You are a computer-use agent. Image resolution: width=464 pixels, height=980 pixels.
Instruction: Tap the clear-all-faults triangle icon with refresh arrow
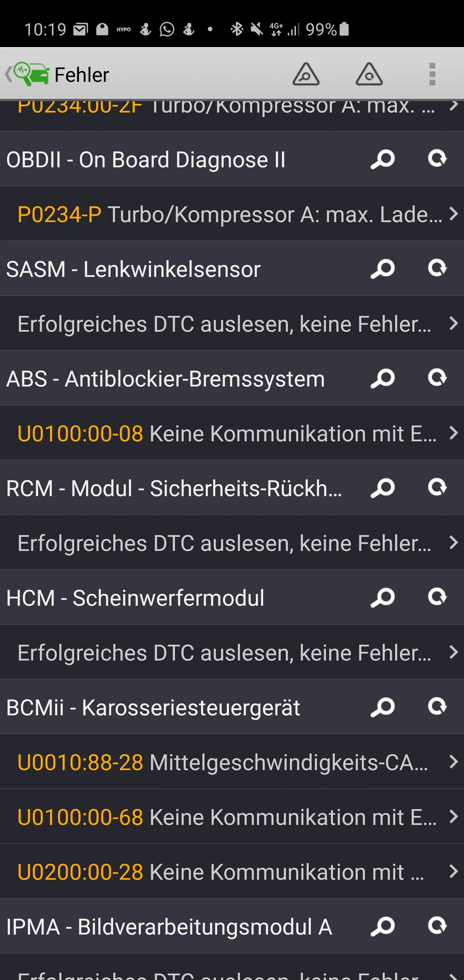369,74
